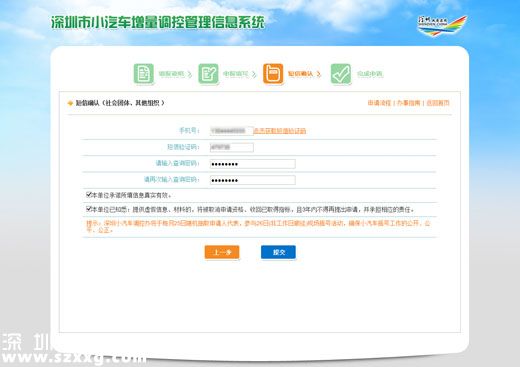This screenshot has width=520, height=367.
Task: Open the 申请流程 link
Action: coord(379,103)
